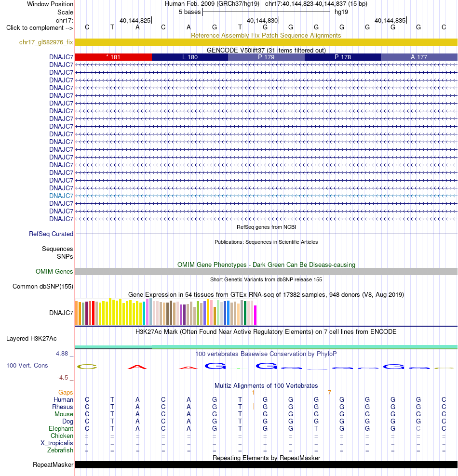Screen dimensions: 458x476
Task: Click the Chicken alignment row label
Action: coord(62,436)
